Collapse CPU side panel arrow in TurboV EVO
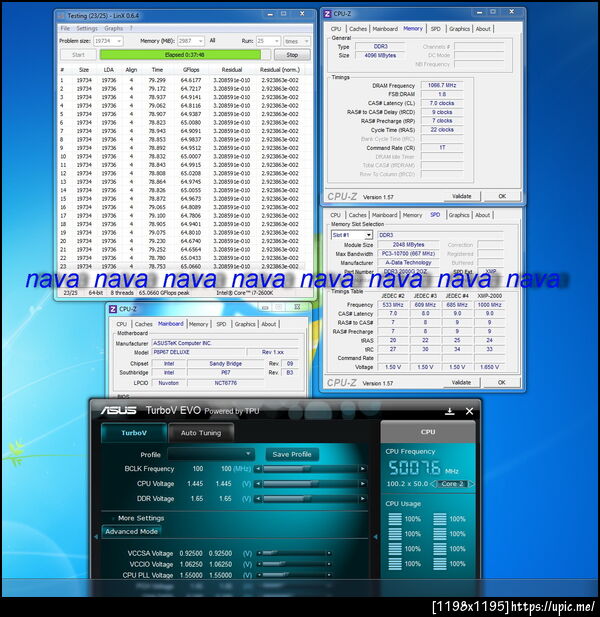 (375, 536)
